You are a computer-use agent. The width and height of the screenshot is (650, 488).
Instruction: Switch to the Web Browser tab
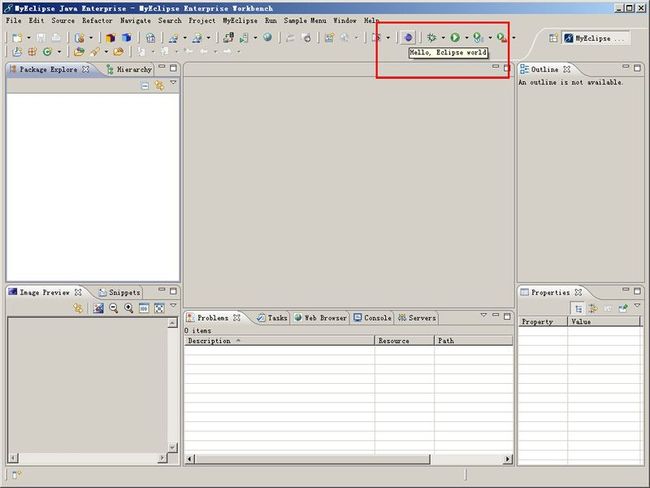tap(320, 318)
